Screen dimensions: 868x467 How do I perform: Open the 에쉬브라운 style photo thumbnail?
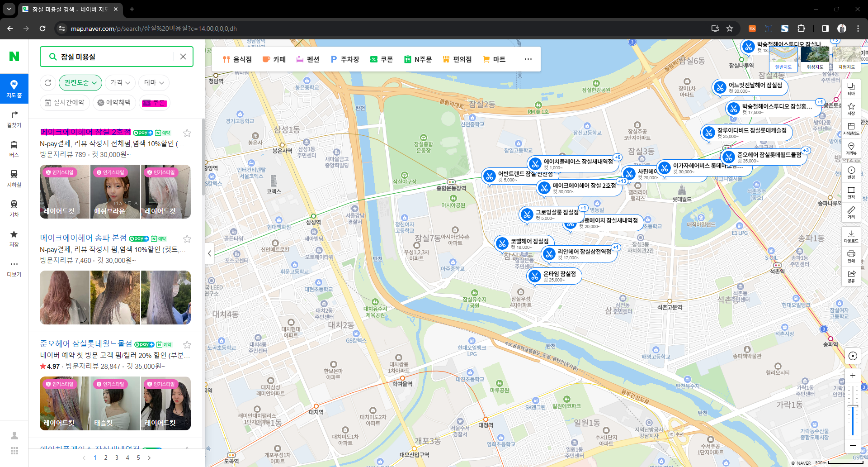tap(115, 191)
